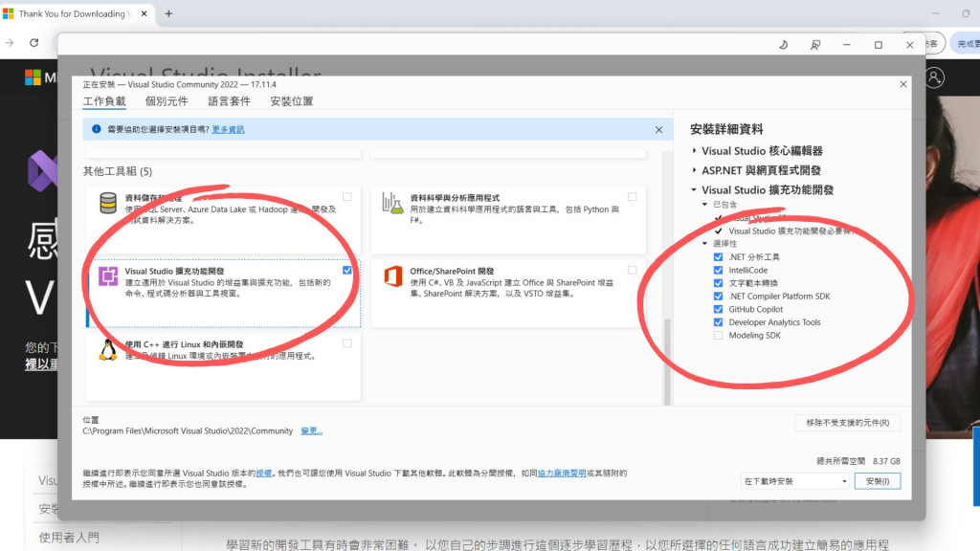980x551 pixels.
Task: Uncheck IntelliCode option
Action: pos(718,270)
